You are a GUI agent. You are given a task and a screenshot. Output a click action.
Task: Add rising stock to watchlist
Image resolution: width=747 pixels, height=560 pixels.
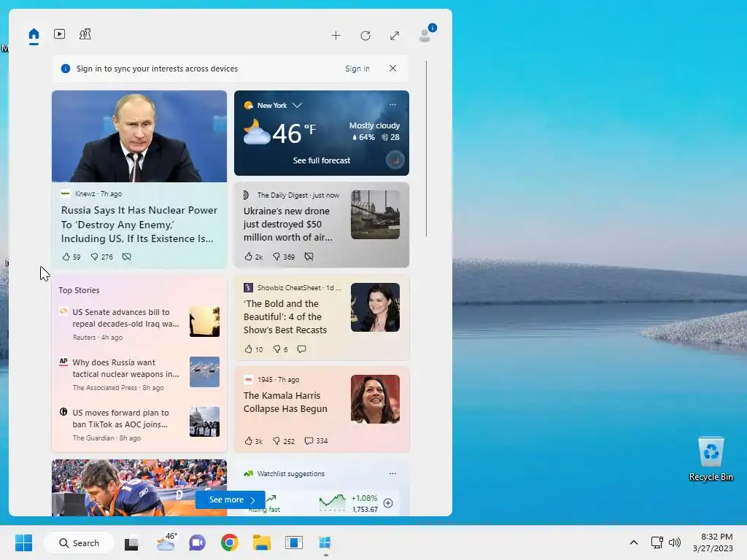(x=388, y=503)
